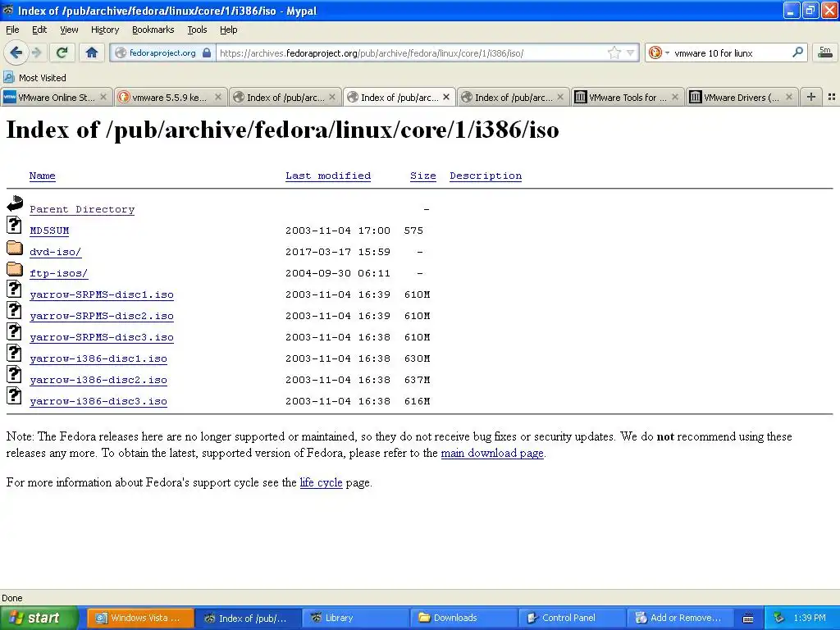Open the Tools menu
Screen dimensions: 840x630
tap(197, 30)
